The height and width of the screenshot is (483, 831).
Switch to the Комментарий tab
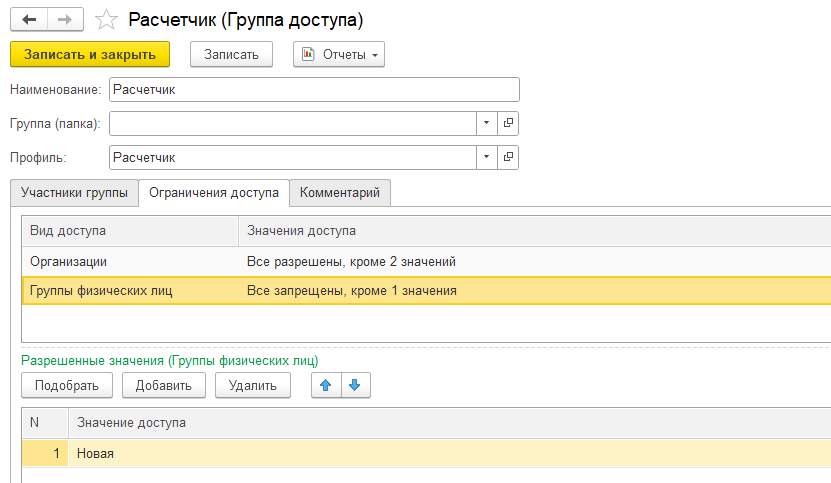click(x=340, y=193)
